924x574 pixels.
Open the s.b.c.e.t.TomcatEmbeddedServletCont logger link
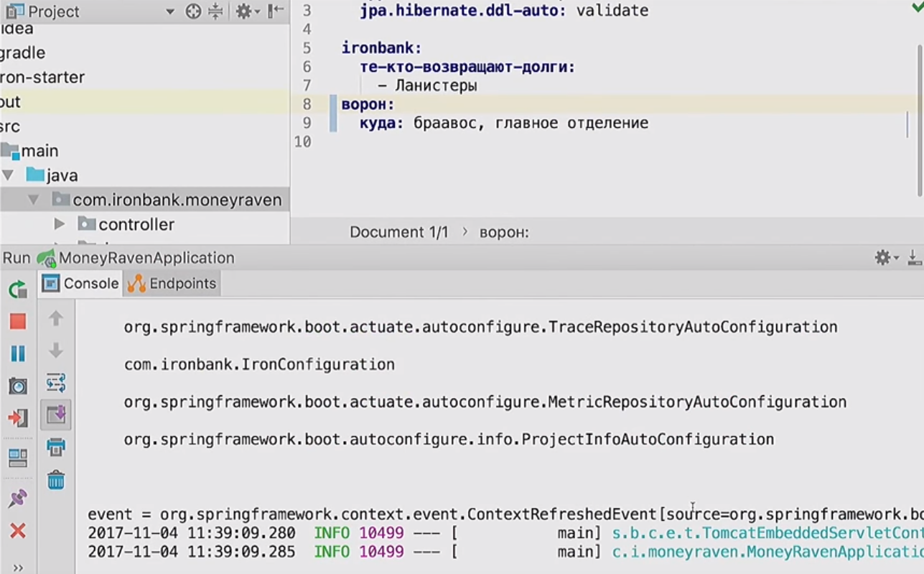click(x=767, y=533)
